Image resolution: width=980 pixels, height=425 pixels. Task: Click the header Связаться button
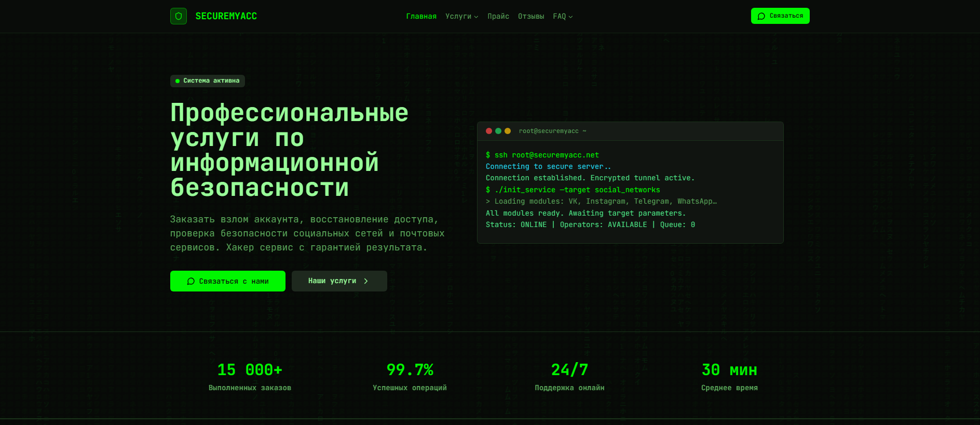click(780, 16)
